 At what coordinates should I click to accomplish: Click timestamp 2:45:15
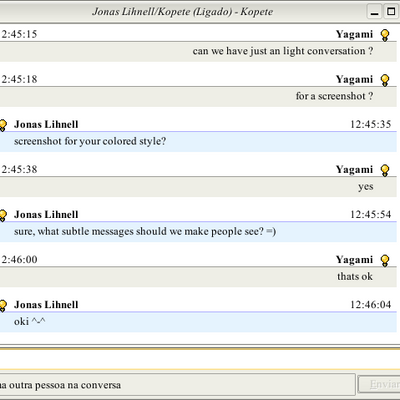point(19,34)
